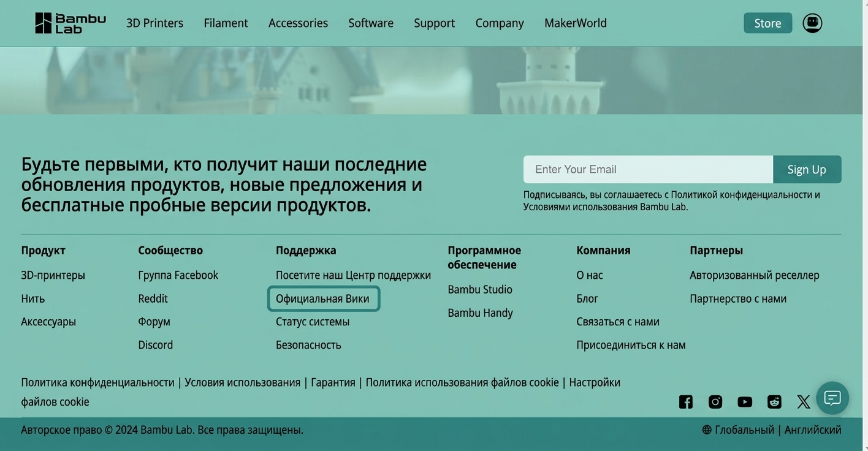This screenshot has height=451, width=868.
Task: Open the Company menu
Action: point(500,23)
